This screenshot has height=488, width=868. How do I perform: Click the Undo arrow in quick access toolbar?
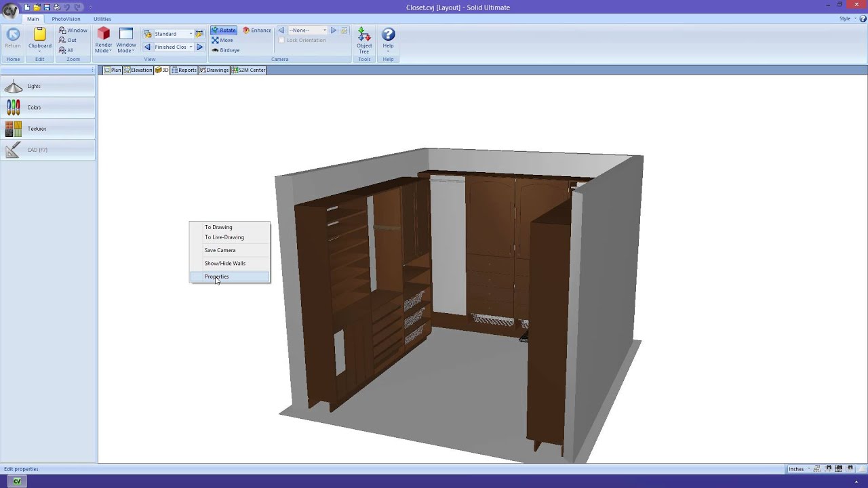tap(66, 7)
